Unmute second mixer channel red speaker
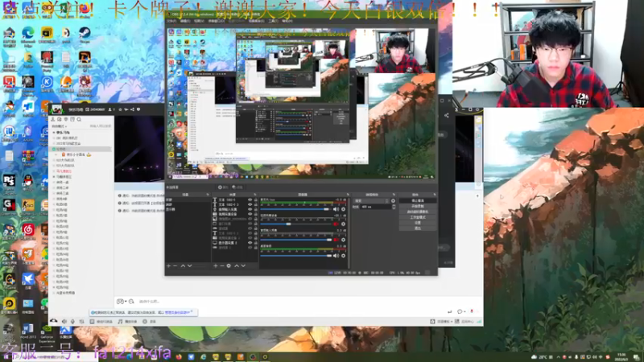 (x=336, y=224)
